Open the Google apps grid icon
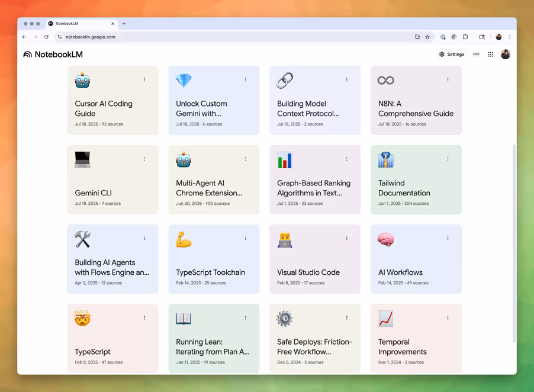Viewport: 534px width, 392px height. tap(490, 54)
